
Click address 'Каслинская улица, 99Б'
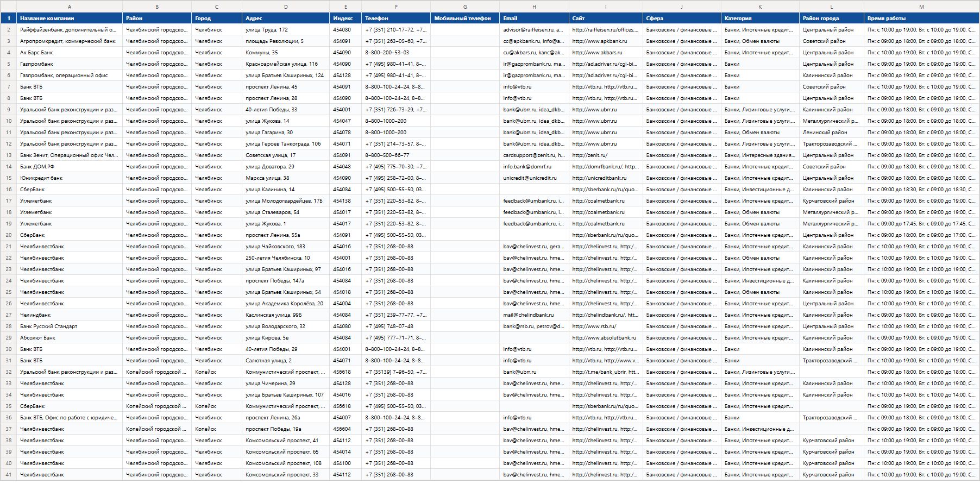tap(286, 315)
